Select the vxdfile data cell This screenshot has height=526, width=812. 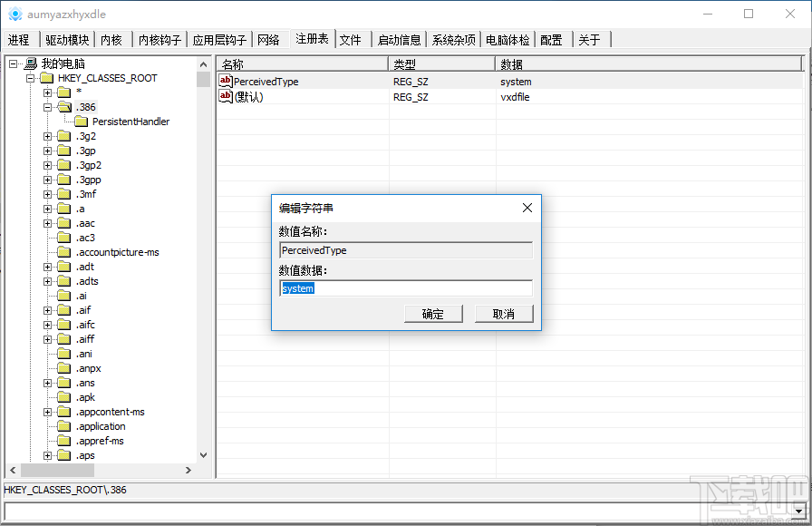515,97
